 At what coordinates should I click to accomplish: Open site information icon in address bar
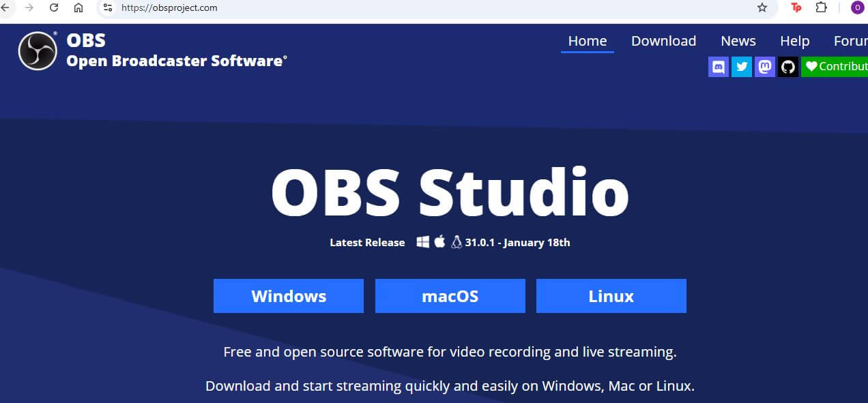[x=107, y=8]
